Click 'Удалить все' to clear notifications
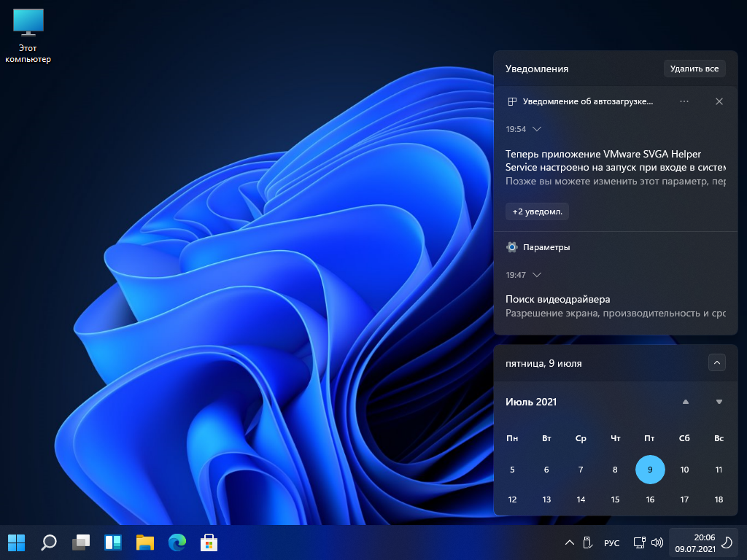 point(694,69)
